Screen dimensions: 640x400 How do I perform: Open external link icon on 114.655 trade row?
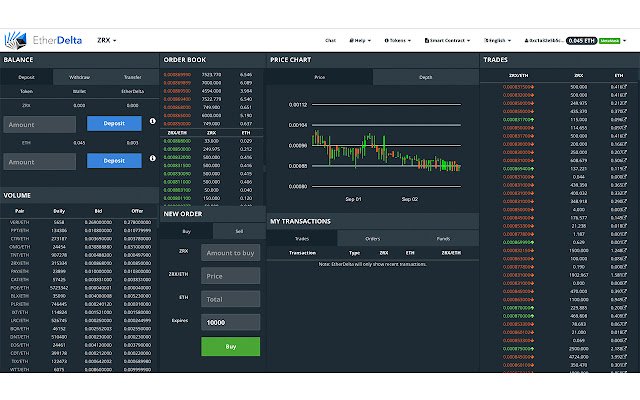point(624,128)
